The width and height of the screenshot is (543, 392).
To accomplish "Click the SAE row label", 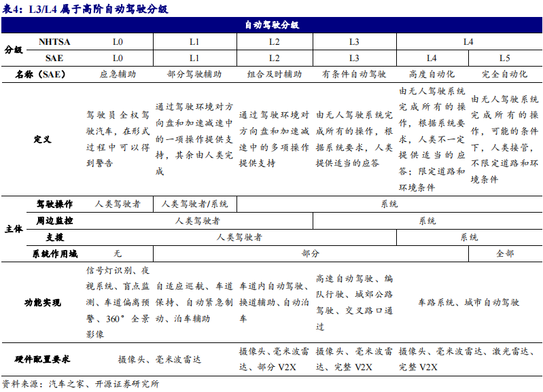I will tap(54, 58).
